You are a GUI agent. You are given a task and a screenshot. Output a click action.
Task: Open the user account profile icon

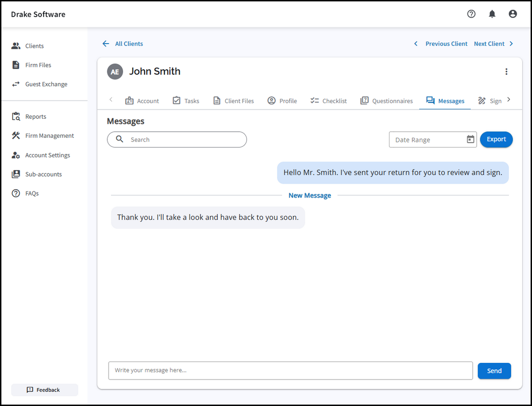[x=513, y=14]
